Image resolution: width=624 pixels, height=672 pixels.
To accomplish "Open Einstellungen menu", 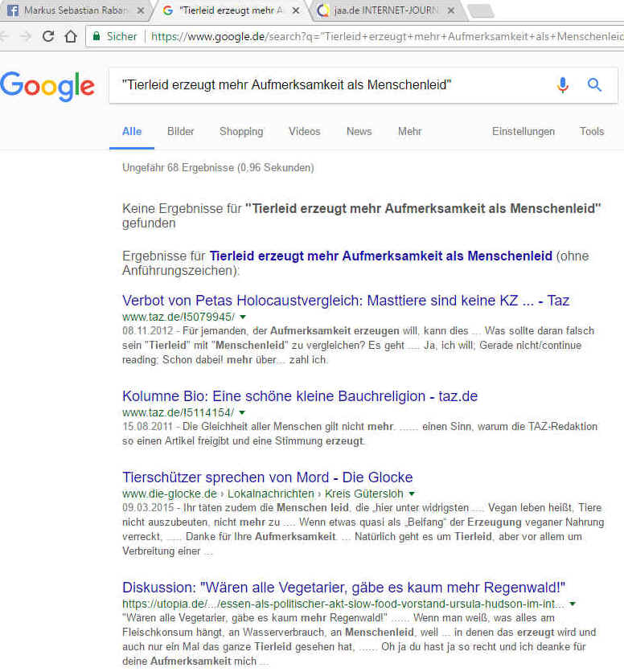I will pyautogui.click(x=523, y=132).
